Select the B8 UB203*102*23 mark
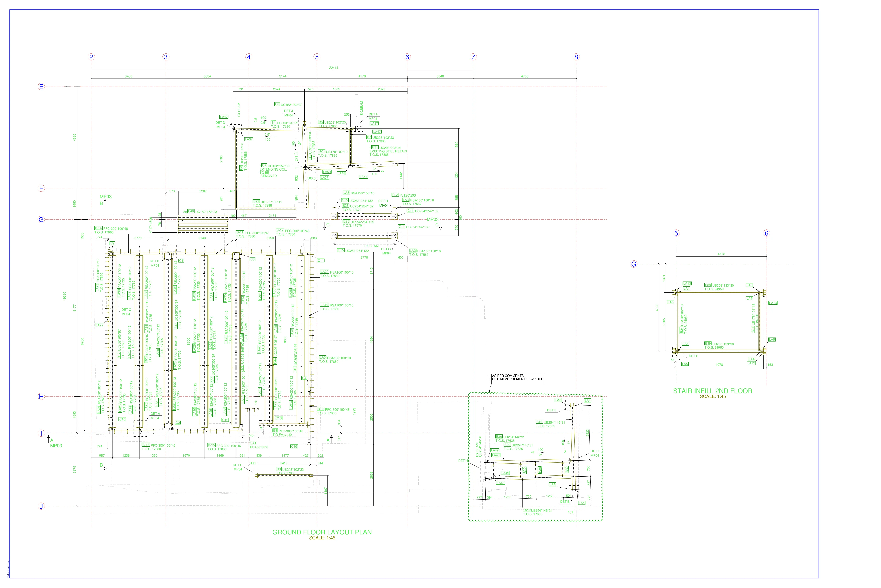This screenshot has width=881, height=588. [x=290, y=469]
